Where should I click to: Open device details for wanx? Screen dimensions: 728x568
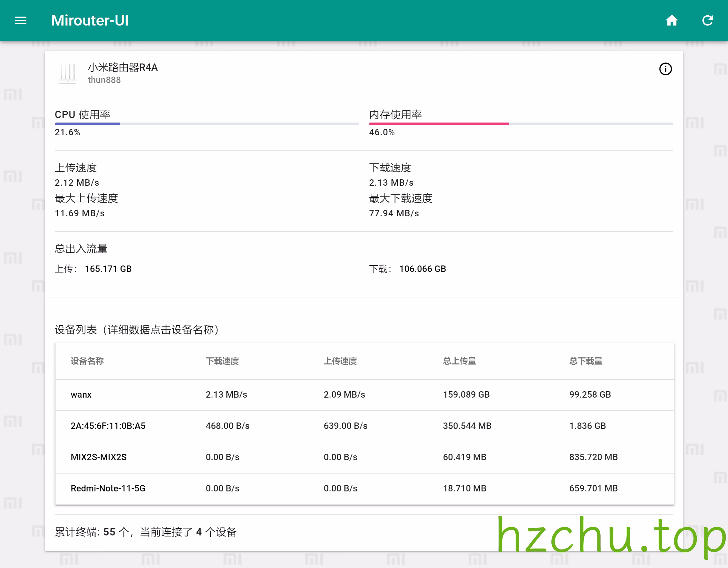click(81, 395)
